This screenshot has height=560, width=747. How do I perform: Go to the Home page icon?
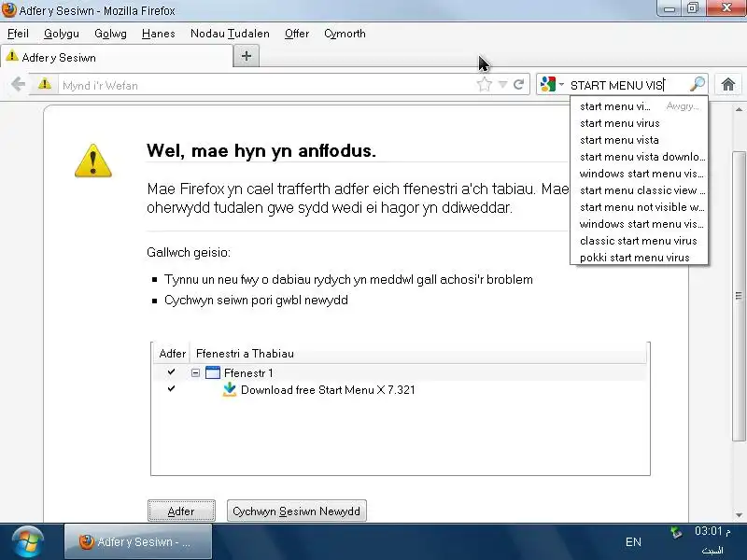pyautogui.click(x=728, y=85)
